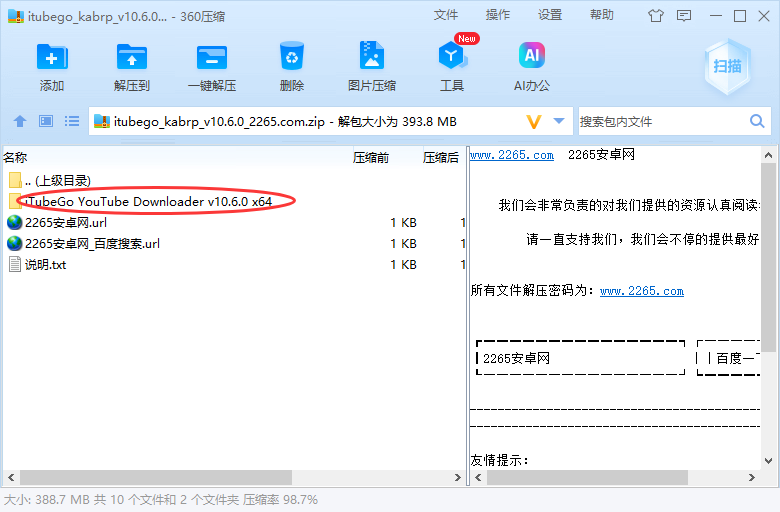Click the file list horizontal scrollbar

[156, 478]
